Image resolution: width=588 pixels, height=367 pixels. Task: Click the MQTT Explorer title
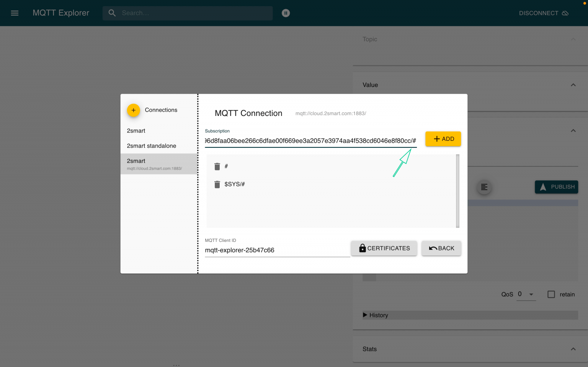[x=61, y=13]
